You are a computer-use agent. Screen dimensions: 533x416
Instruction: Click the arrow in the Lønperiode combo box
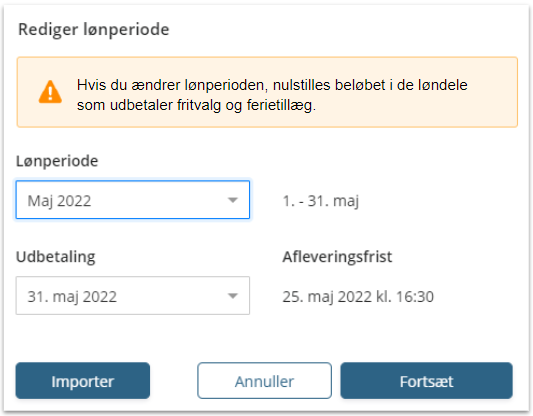pyautogui.click(x=233, y=200)
